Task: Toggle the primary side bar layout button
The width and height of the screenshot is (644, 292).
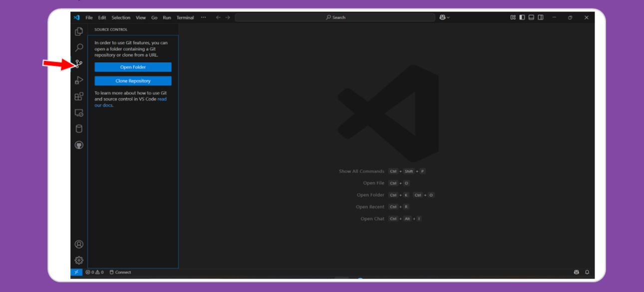Action: coord(522,17)
